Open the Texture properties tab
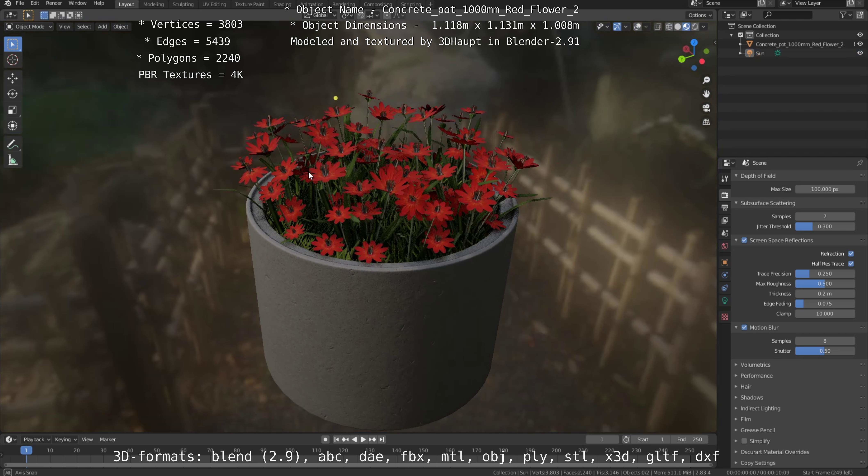This screenshot has height=476, width=868. (x=725, y=317)
